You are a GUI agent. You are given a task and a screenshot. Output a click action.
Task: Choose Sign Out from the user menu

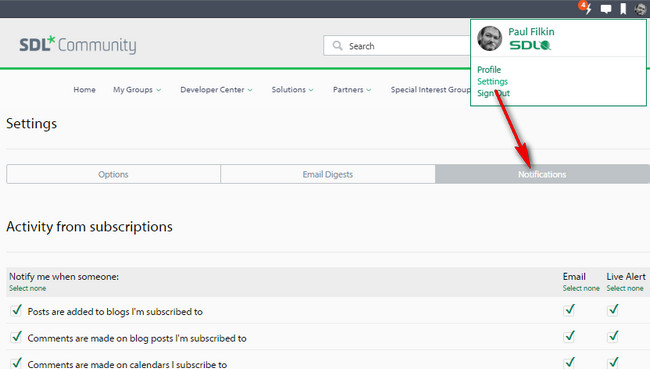click(x=493, y=93)
